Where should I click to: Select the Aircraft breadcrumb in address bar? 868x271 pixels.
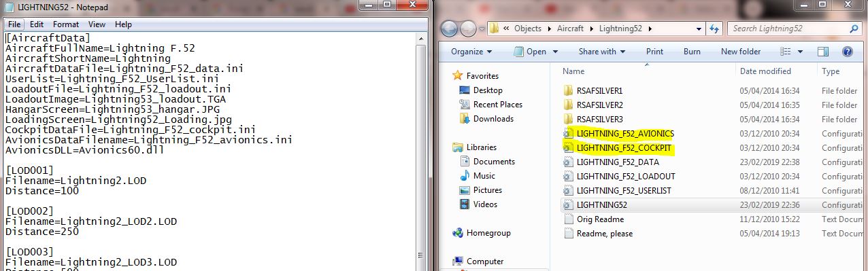(x=571, y=29)
